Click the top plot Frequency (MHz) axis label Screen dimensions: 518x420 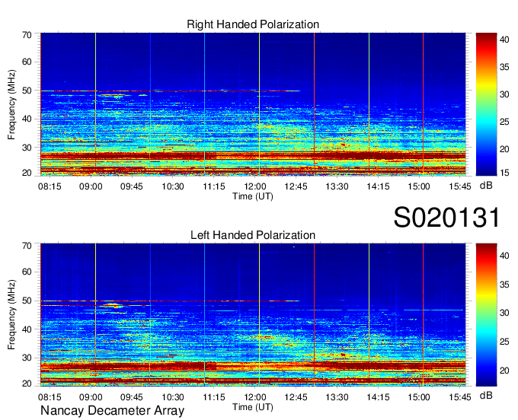point(11,104)
